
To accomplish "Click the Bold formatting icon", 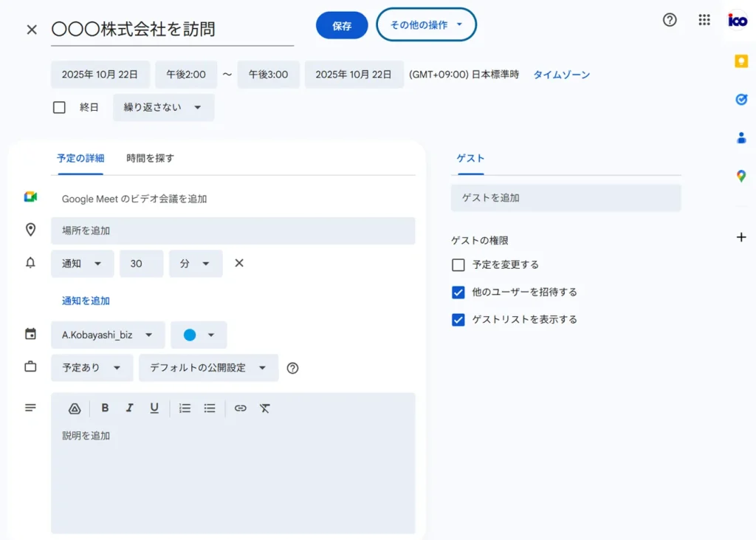I will pyautogui.click(x=105, y=408).
